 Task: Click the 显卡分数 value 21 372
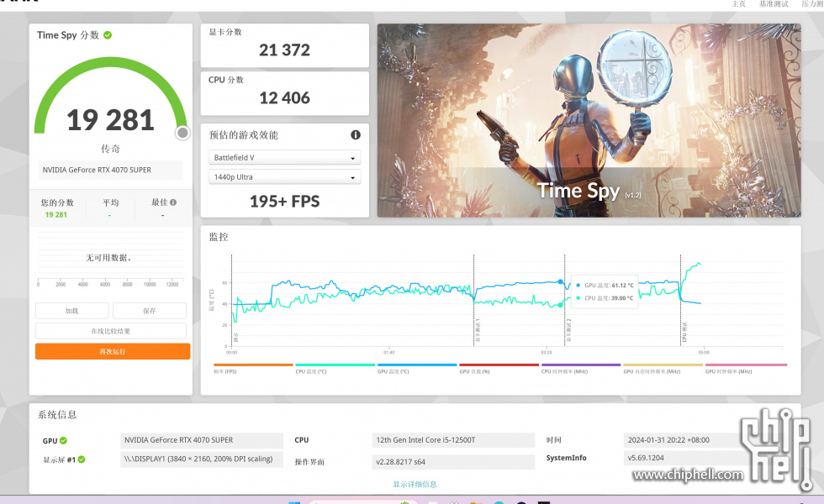click(x=284, y=50)
